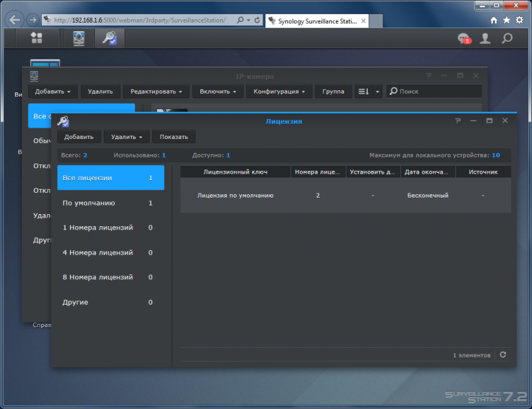The height and width of the screenshot is (409, 532).
Task: Expand the Конфигурация dropdown menu
Action: tap(279, 91)
